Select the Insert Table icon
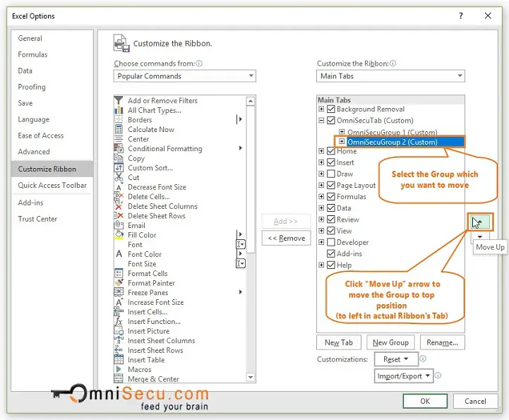Viewport: 509px width, 420px height. click(119, 359)
